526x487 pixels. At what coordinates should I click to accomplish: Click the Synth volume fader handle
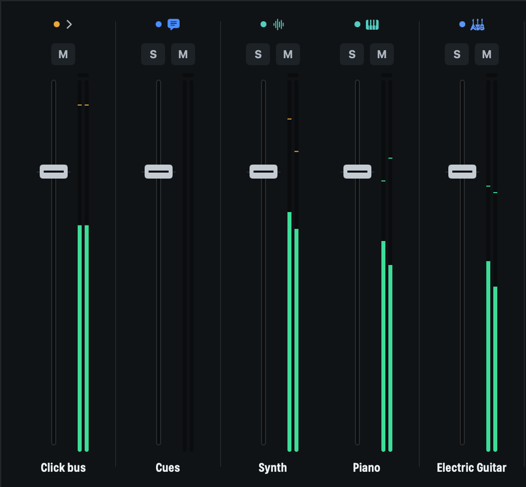(x=263, y=172)
